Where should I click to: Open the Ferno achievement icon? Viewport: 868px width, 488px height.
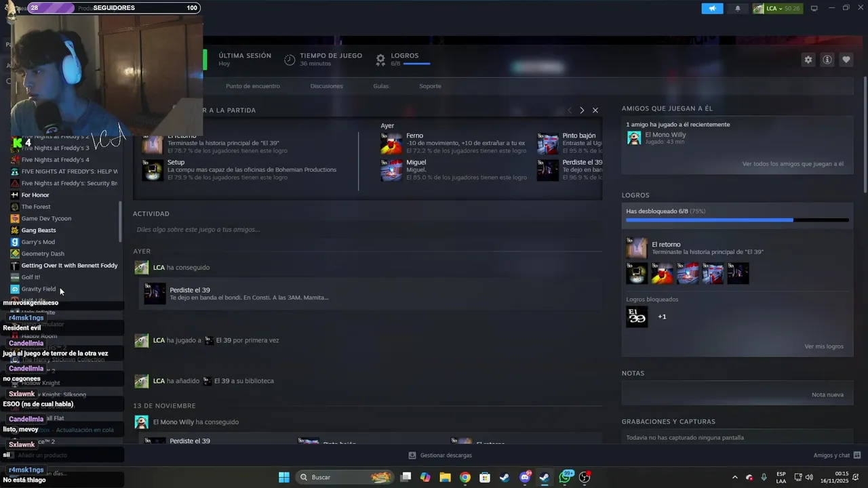pos(391,144)
